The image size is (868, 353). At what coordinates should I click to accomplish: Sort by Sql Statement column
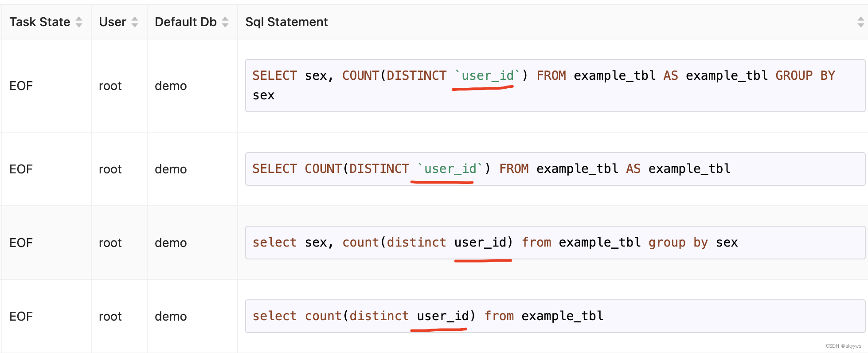pyautogui.click(x=860, y=22)
